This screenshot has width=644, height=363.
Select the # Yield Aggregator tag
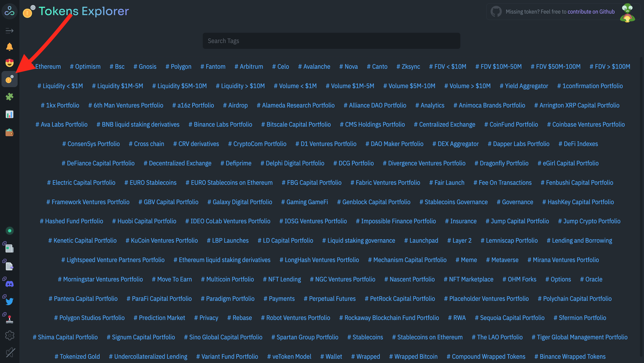(524, 86)
